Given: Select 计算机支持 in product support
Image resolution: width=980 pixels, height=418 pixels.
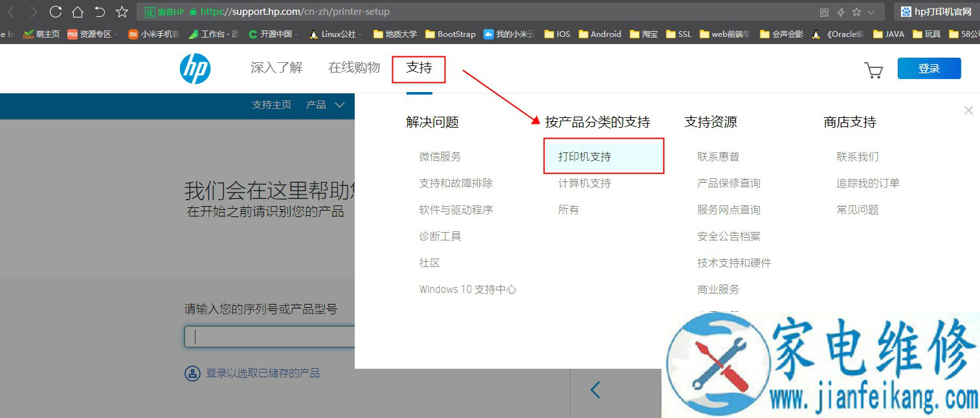Looking at the screenshot, I should (x=585, y=183).
